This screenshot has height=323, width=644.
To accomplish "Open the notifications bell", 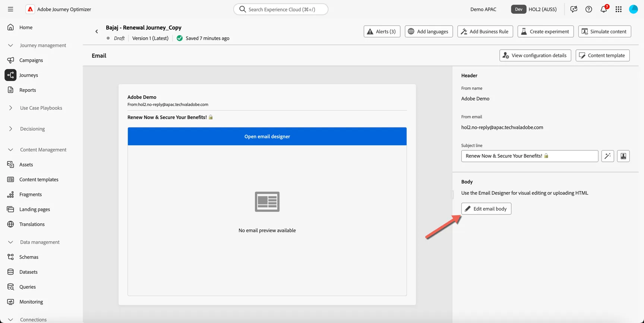I will (604, 9).
